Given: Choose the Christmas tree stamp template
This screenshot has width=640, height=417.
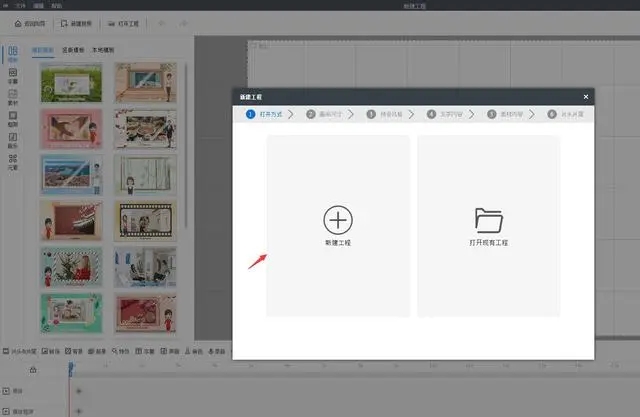Looking at the screenshot, I should pos(71,267).
